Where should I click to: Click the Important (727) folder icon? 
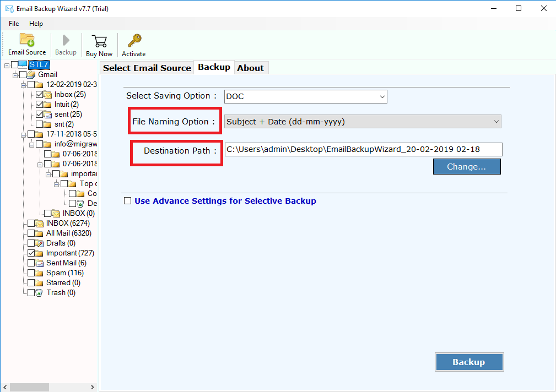point(39,253)
